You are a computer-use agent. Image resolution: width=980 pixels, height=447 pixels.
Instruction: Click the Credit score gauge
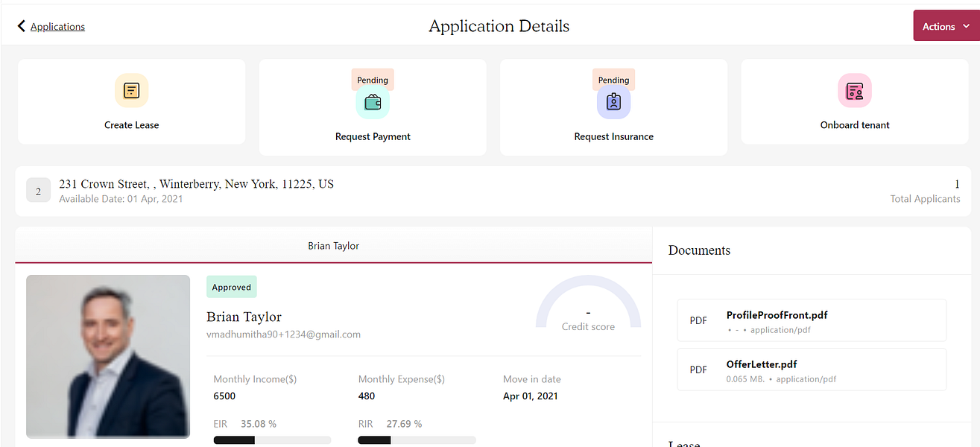coord(588,305)
